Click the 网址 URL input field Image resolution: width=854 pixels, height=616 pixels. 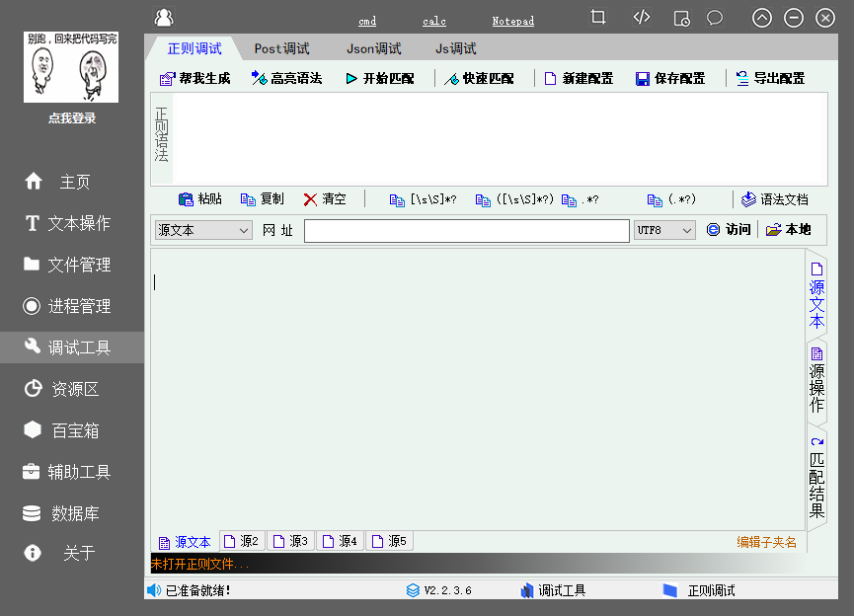466,230
